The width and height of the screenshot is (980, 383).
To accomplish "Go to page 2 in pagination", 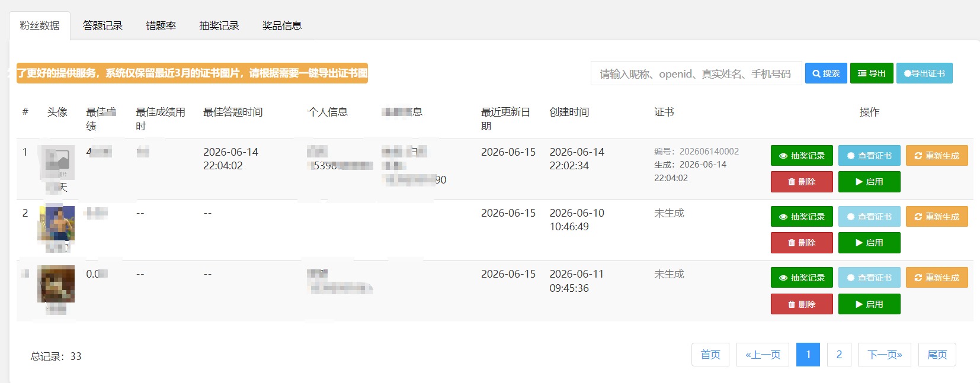I will (x=839, y=355).
